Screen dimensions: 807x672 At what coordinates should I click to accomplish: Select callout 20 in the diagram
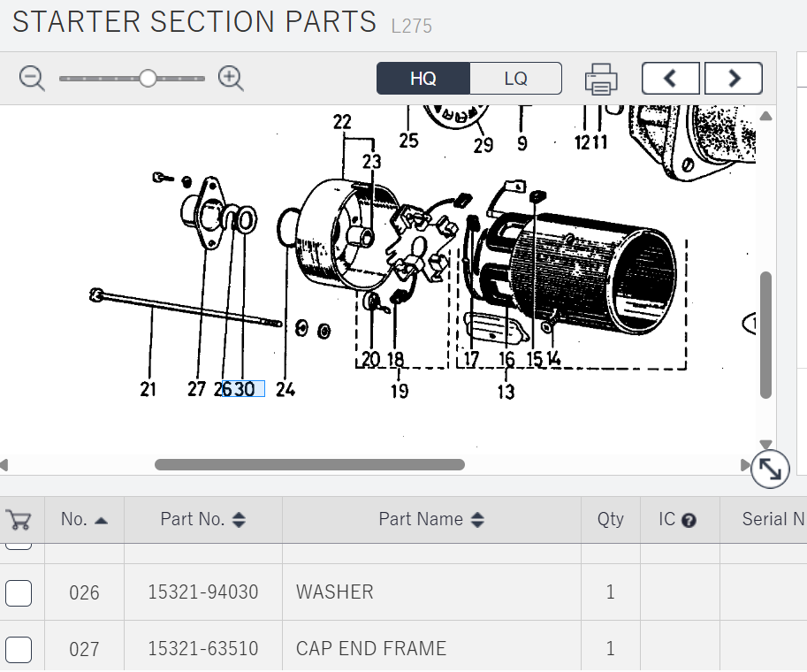[x=370, y=359]
